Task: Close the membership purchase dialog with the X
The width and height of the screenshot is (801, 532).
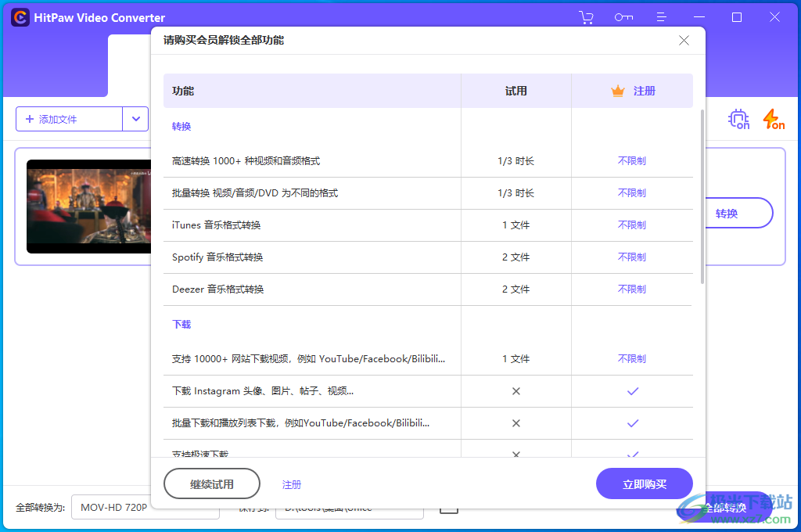Action: 684,40
